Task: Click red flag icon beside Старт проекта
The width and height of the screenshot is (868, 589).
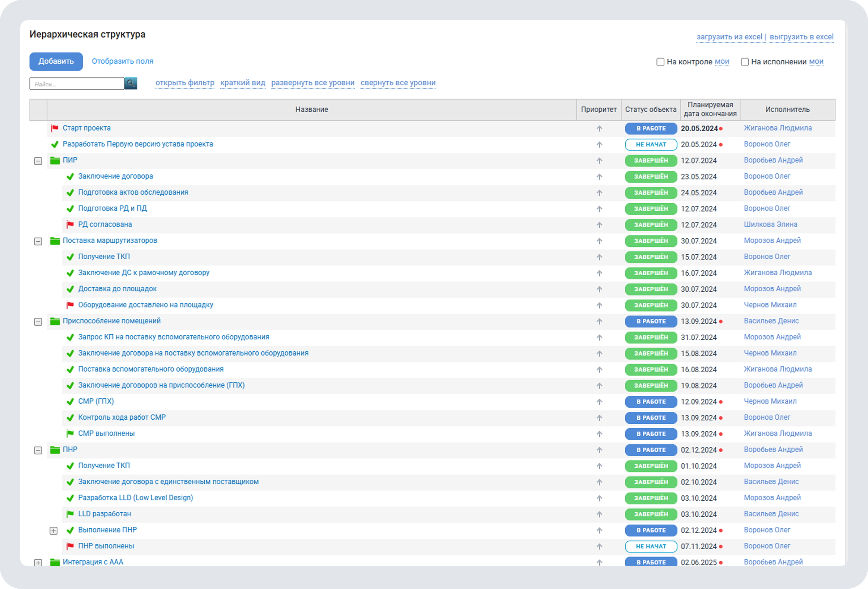Action: pos(55,128)
